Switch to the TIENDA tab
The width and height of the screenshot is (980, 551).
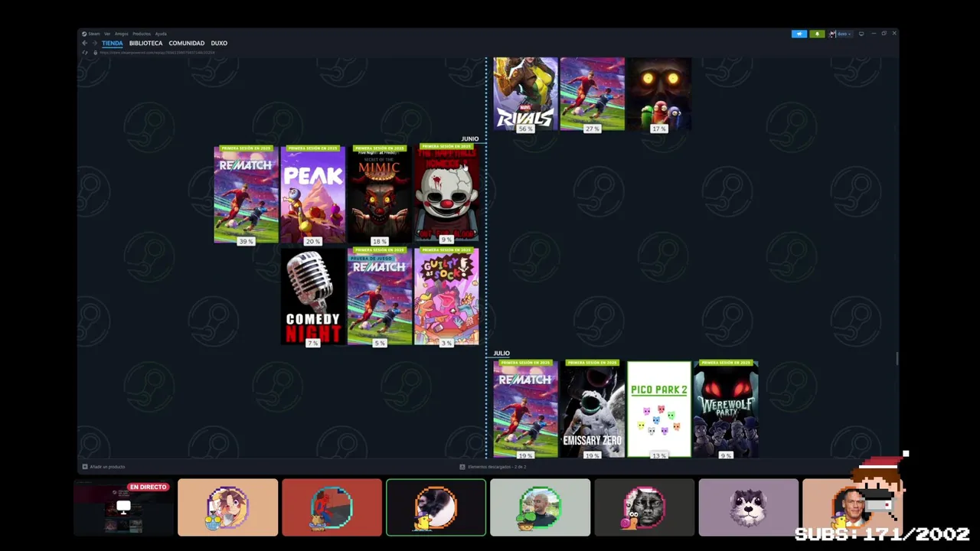tap(113, 43)
